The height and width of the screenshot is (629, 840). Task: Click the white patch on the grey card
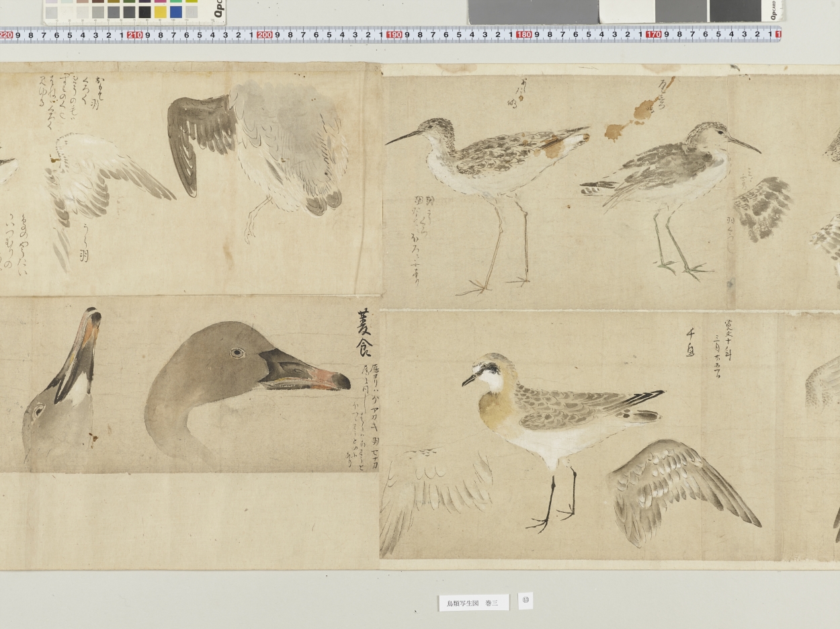626,11
